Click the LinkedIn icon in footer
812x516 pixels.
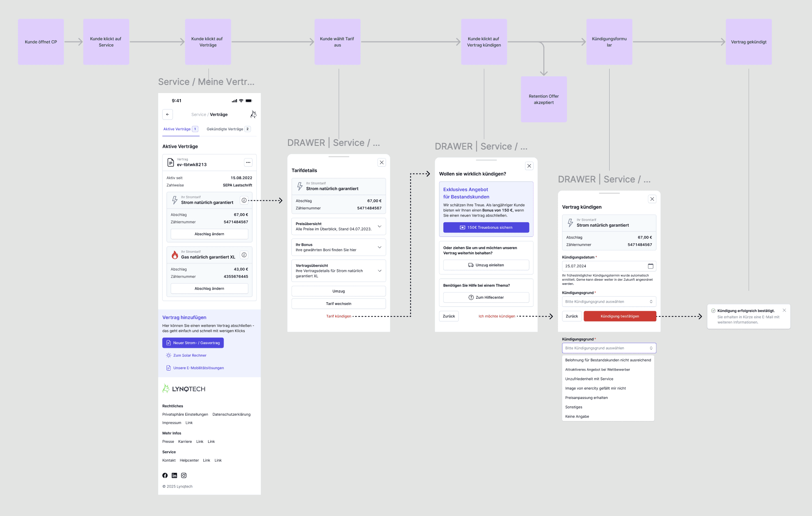pos(174,475)
